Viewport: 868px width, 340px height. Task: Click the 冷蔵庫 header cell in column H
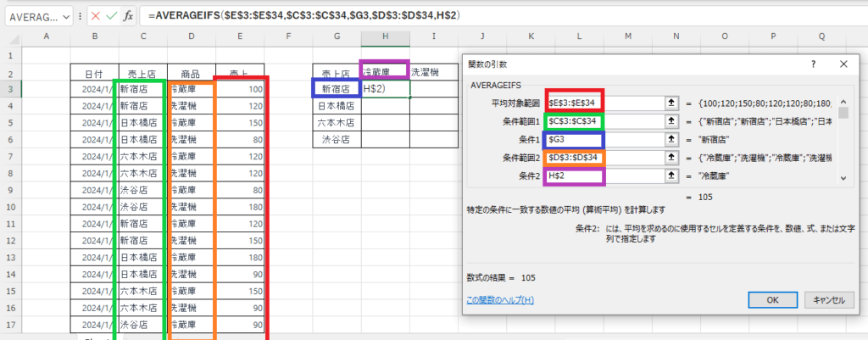386,72
